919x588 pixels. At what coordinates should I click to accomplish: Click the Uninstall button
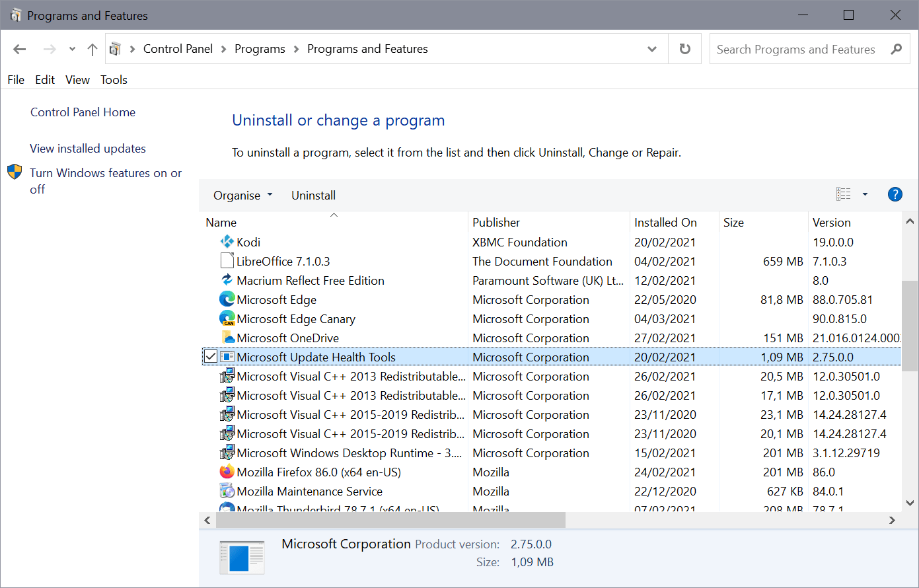click(x=313, y=195)
